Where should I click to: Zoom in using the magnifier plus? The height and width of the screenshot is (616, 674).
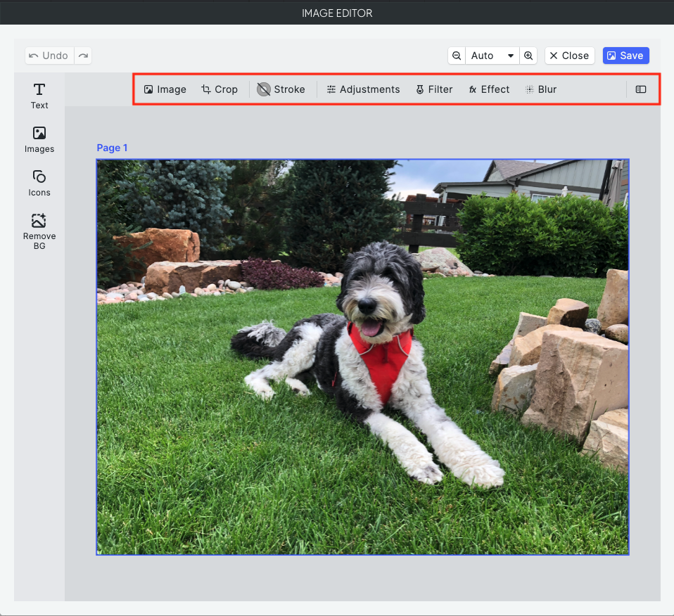click(528, 56)
